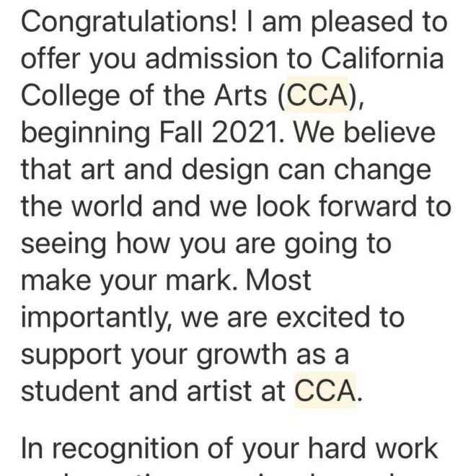476x476 pixels.
Task: Click the word importantly
Action: pos(96,319)
